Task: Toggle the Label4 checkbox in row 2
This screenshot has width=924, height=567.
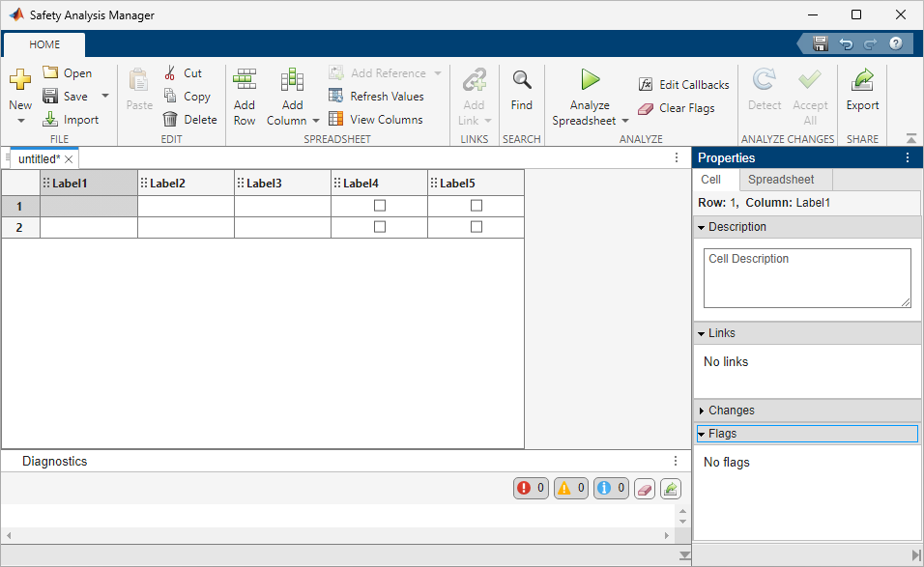Action: 380,227
